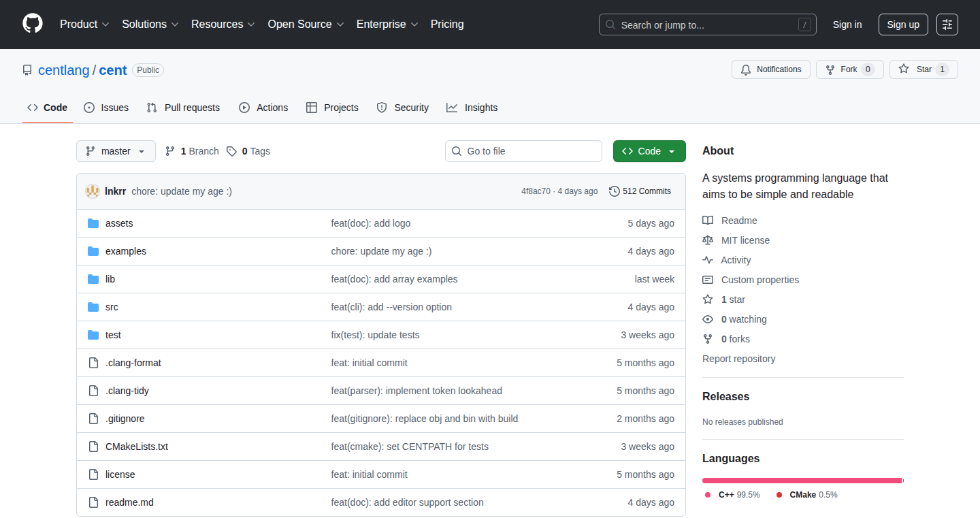Viewport: 980px width, 518px height.
Task: Click the license file icon
Action: (93, 474)
